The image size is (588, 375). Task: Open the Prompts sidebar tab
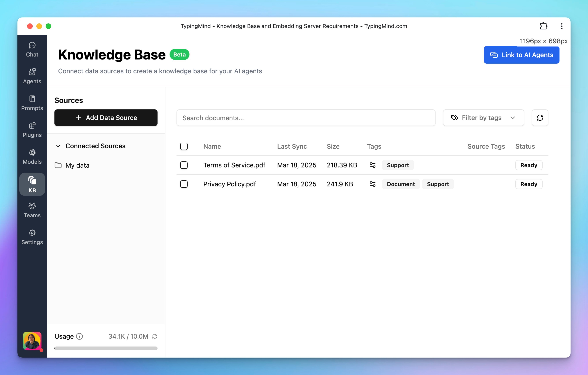(x=32, y=103)
